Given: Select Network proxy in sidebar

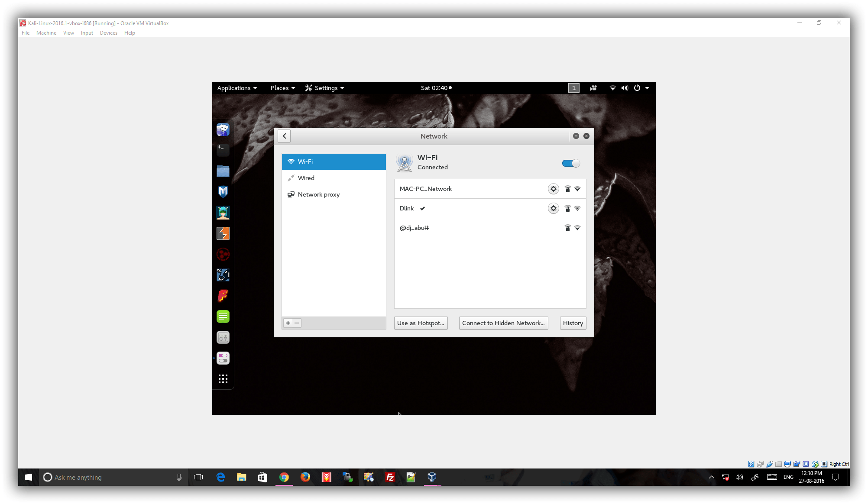Looking at the screenshot, I should 318,194.
